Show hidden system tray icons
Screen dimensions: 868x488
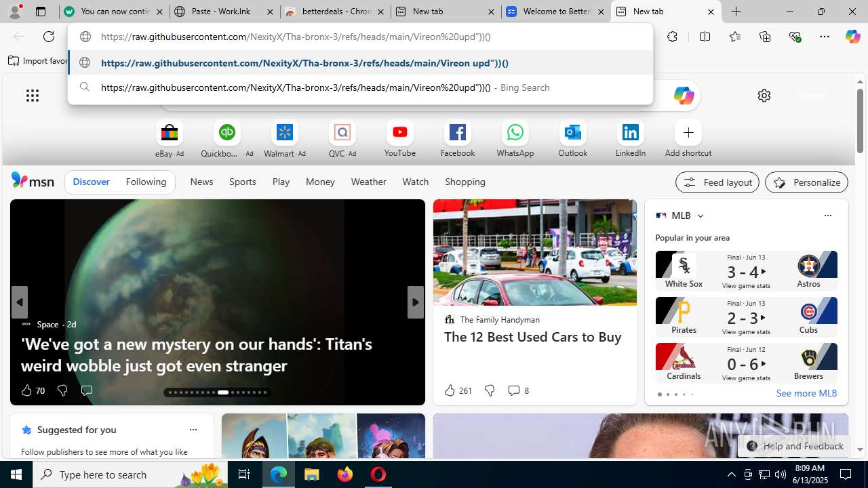(x=731, y=474)
